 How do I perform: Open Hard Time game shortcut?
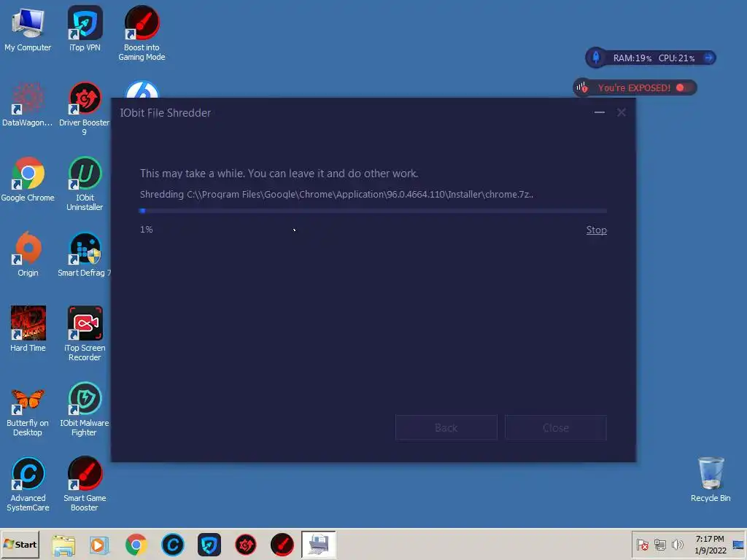[x=28, y=330]
